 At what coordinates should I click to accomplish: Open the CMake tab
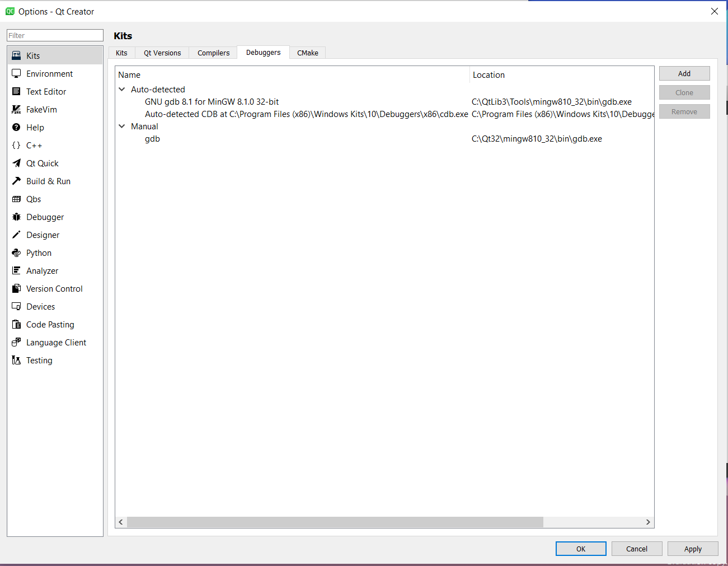point(307,53)
